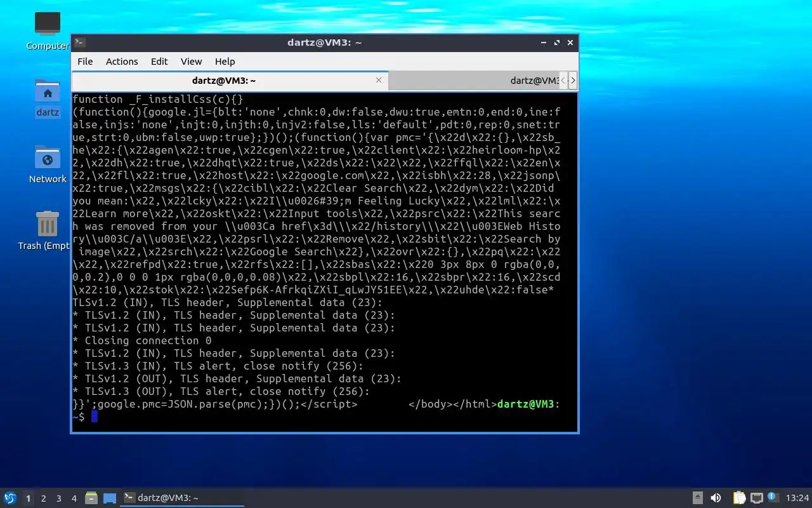The image size is (812, 508).
Task: Select the dartz@VM3 taskbar window button
Action: (x=183, y=498)
